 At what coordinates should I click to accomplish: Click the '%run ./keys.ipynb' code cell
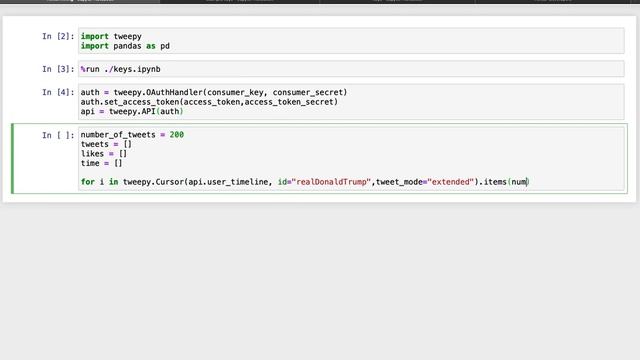pyautogui.click(x=351, y=69)
